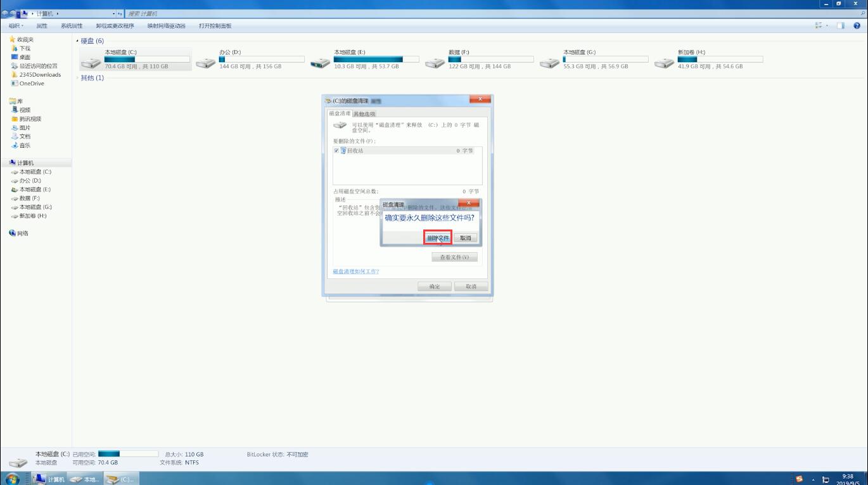Open Explorer help question mark icon
868x485 pixels.
click(857, 26)
